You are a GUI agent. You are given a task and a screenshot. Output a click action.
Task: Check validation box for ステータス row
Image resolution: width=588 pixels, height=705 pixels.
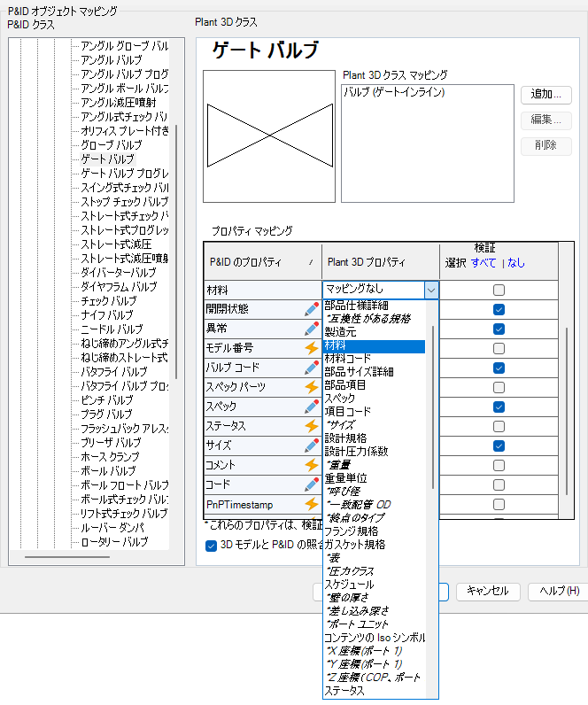pos(499,426)
